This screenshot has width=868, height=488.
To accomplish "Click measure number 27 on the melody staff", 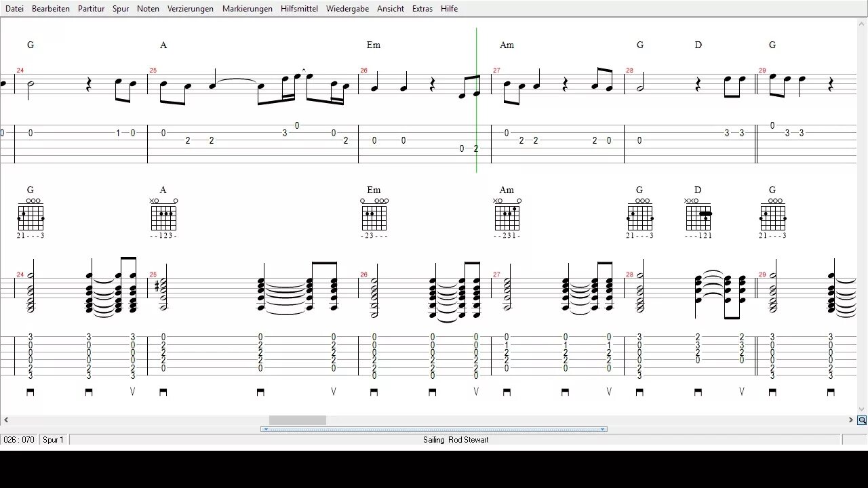I will coord(497,70).
